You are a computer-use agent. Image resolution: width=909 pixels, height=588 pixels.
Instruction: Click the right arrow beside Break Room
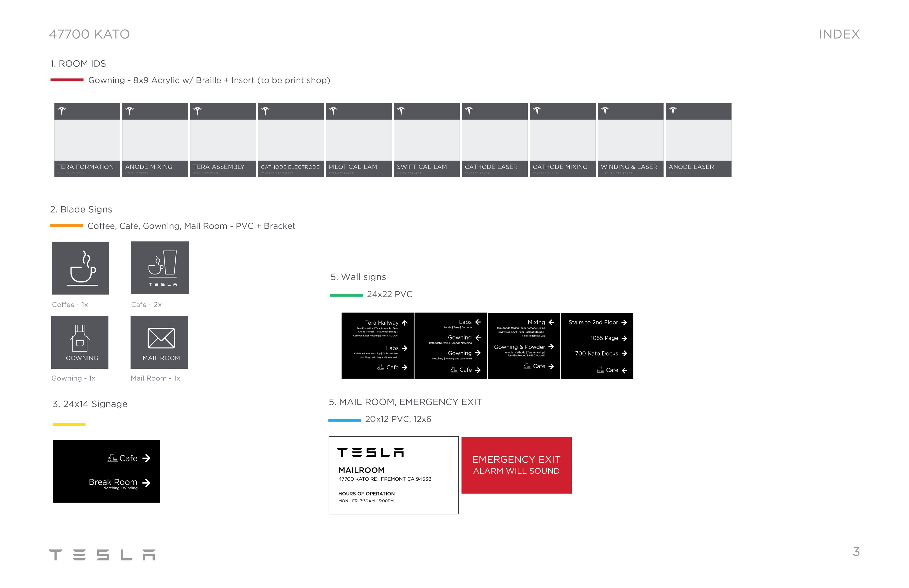(146, 483)
